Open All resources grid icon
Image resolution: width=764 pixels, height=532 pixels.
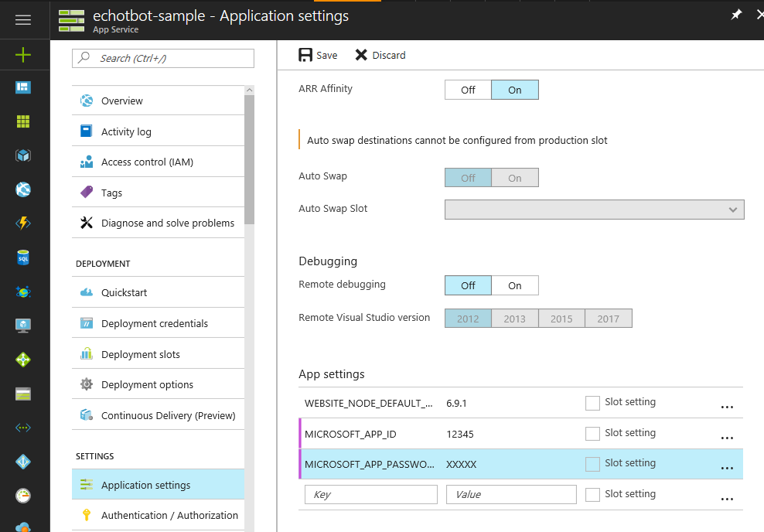tap(23, 121)
